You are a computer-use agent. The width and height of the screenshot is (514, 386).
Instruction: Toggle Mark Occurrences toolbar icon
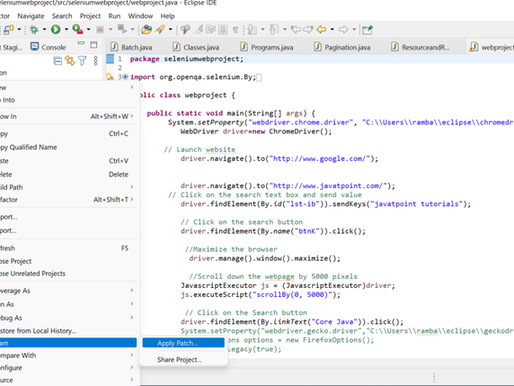coord(199,30)
